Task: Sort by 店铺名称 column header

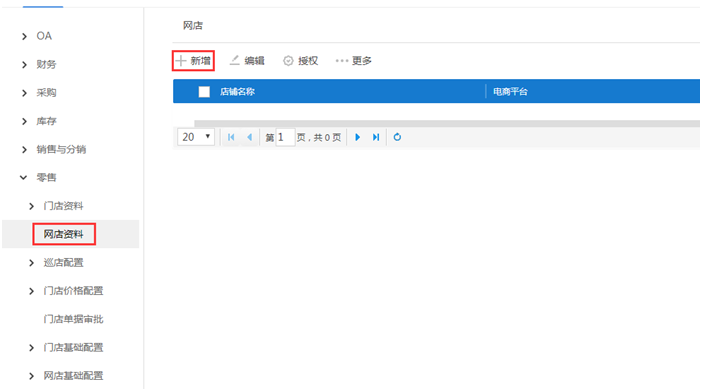Action: coord(237,92)
